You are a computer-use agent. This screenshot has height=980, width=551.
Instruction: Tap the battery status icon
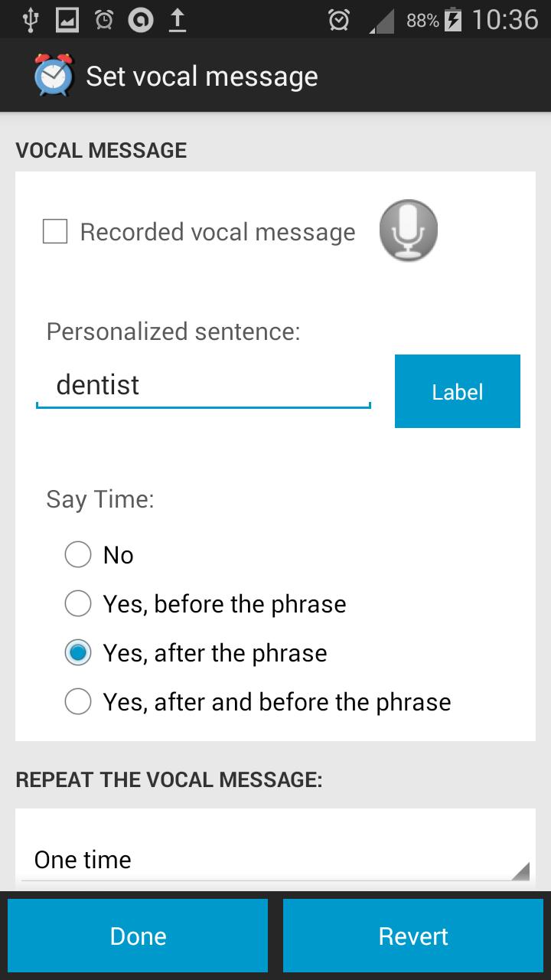point(453,20)
